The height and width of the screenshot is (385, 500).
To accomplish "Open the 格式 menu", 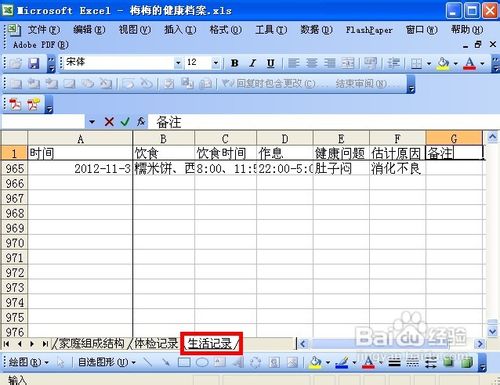I will (225, 30).
